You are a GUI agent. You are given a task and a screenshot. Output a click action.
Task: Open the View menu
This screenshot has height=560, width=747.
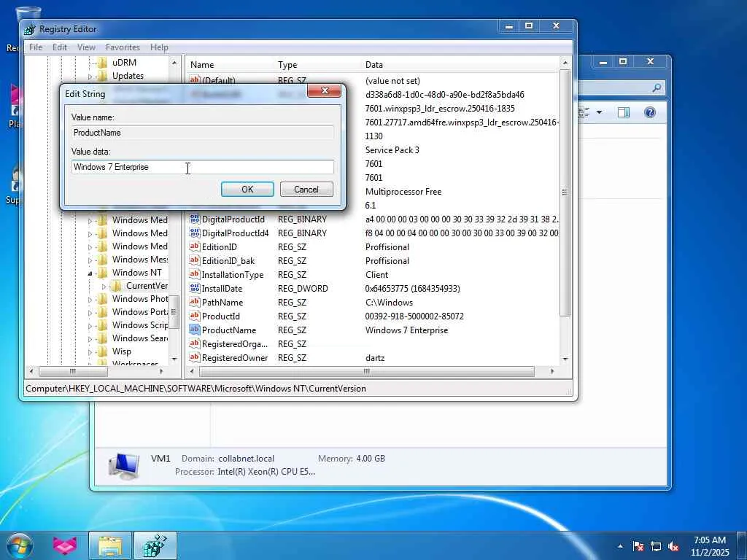tap(86, 47)
